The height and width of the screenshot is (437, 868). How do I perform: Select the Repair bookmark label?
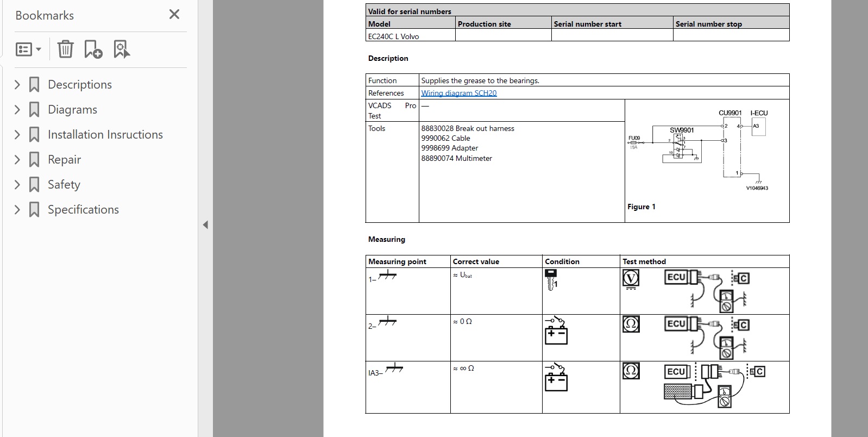point(64,160)
